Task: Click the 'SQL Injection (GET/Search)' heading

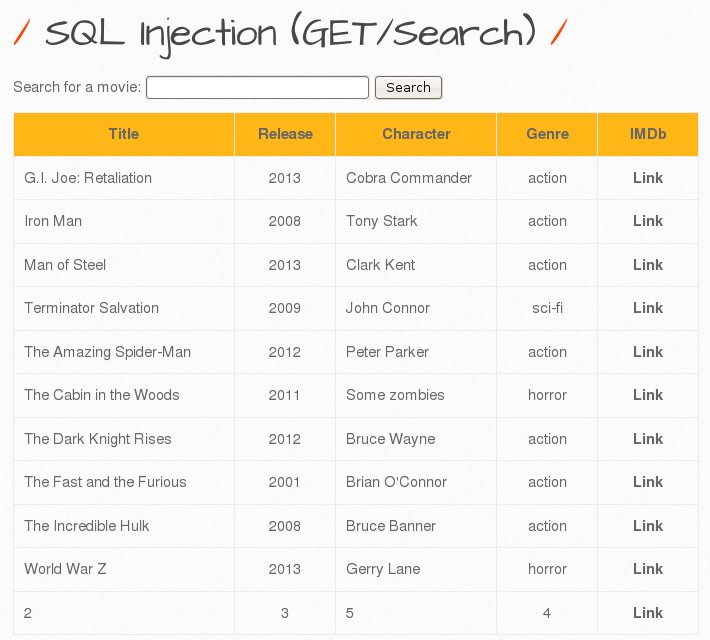Action: pos(290,34)
